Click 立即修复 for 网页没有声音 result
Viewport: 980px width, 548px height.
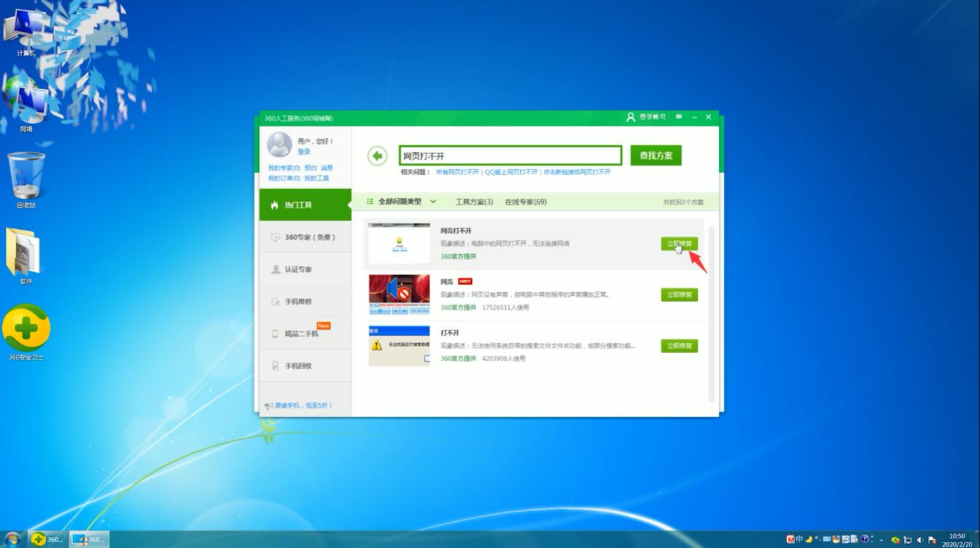pos(679,294)
